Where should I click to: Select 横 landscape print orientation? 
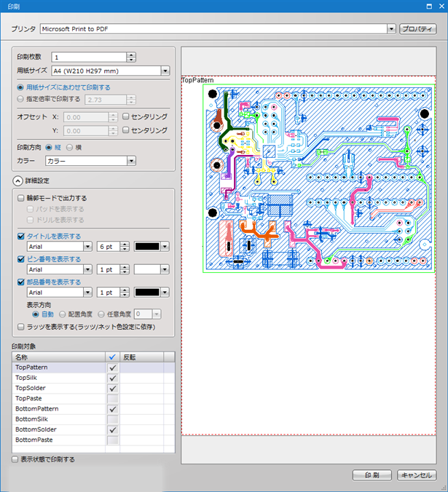(x=69, y=146)
